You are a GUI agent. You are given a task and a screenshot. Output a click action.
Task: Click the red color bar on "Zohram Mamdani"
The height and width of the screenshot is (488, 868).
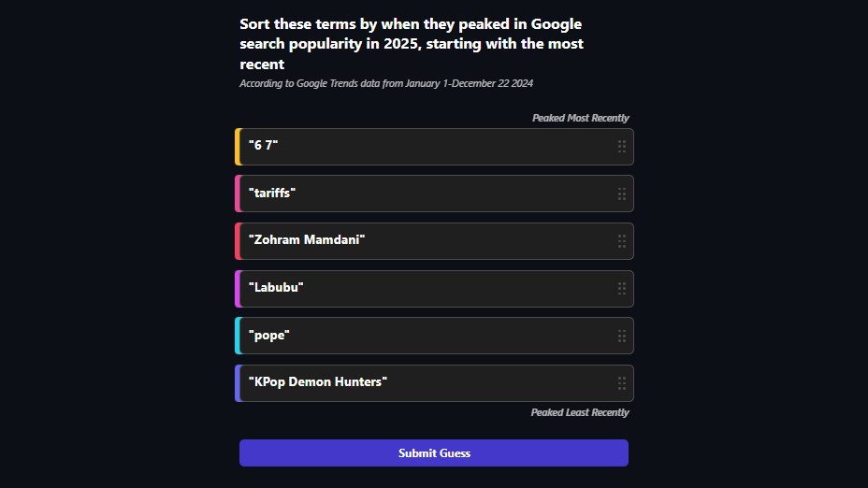pyautogui.click(x=238, y=241)
